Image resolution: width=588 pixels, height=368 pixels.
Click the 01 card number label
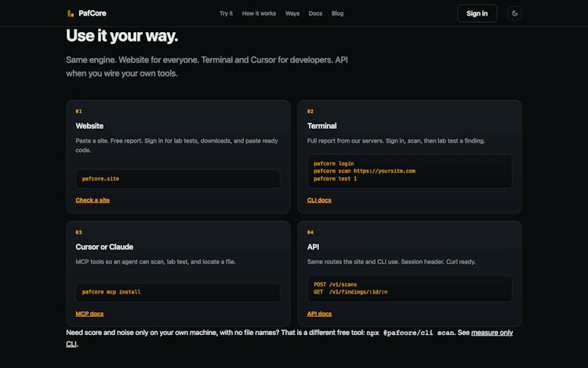pyautogui.click(x=78, y=111)
